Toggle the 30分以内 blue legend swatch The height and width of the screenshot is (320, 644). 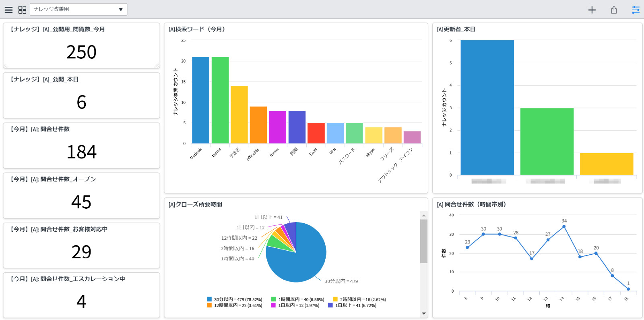[x=209, y=299]
